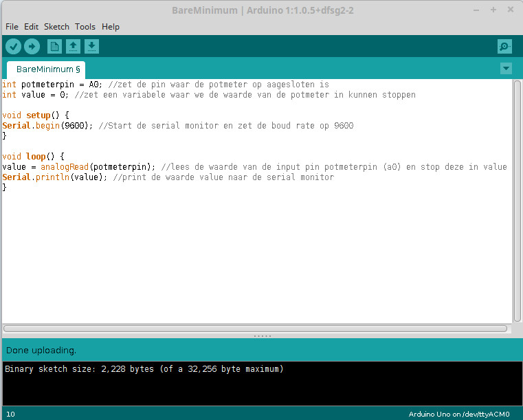
Task: Open the Serial Monitor magnifier icon
Action: coord(505,46)
